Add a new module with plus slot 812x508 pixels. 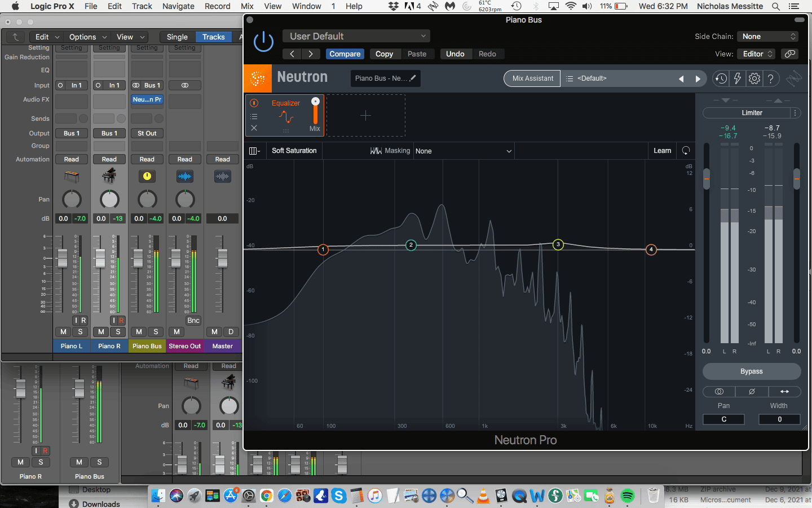(365, 116)
